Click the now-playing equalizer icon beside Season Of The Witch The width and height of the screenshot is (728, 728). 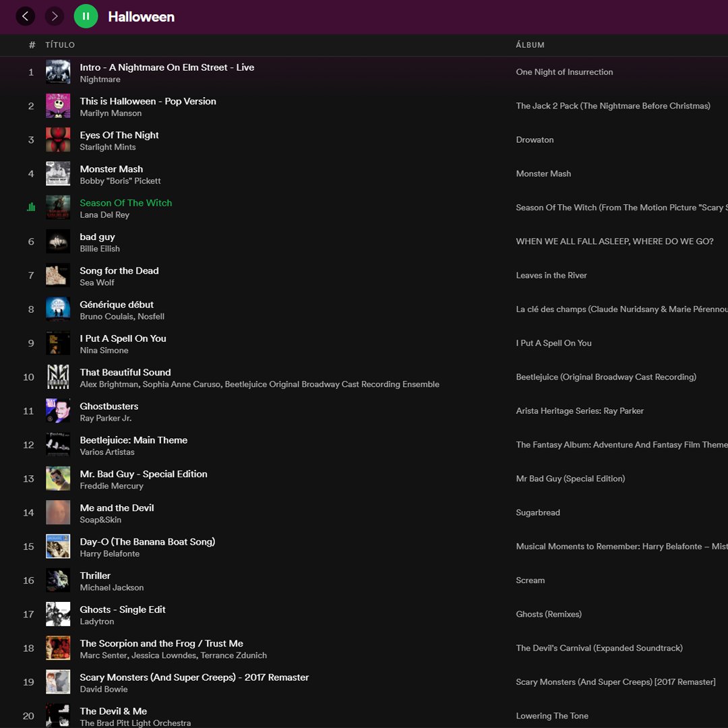31,207
